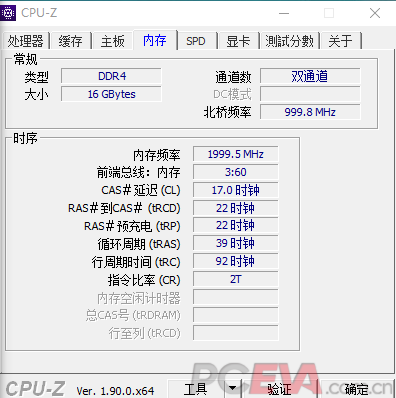Image resolution: width=396 pixels, height=398 pixels.
Task: Click the Ver. 1.90.0.x64 version text
Action: click(115, 391)
